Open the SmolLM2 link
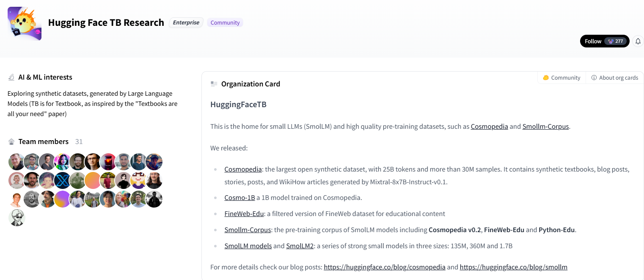The width and height of the screenshot is (644, 280). pyautogui.click(x=300, y=246)
